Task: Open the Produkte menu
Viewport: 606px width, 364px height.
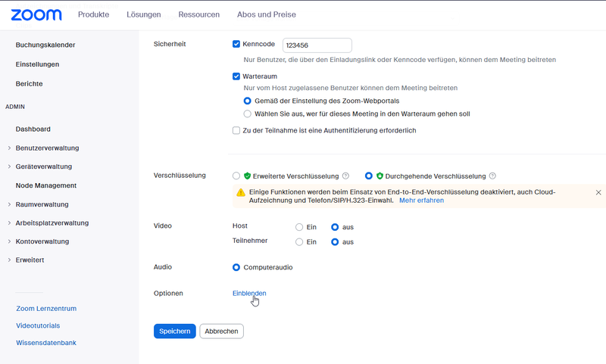Action: 93,14
